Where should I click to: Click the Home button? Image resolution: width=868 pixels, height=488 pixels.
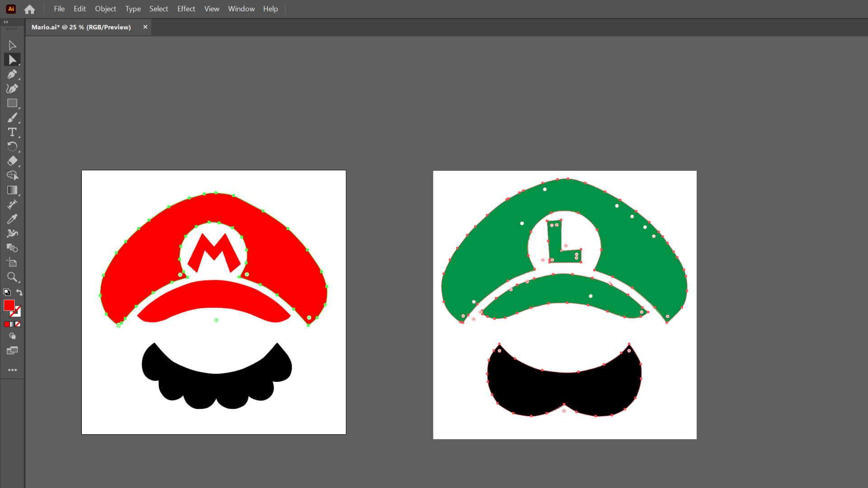coord(30,9)
